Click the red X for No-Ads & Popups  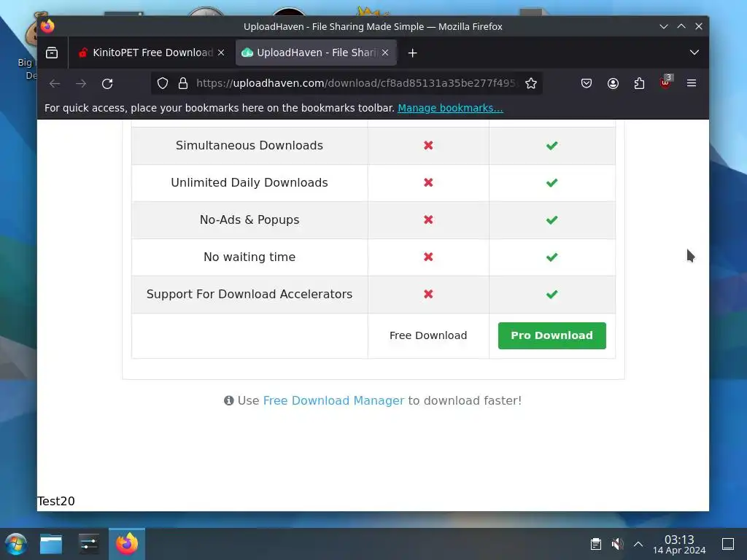click(428, 219)
